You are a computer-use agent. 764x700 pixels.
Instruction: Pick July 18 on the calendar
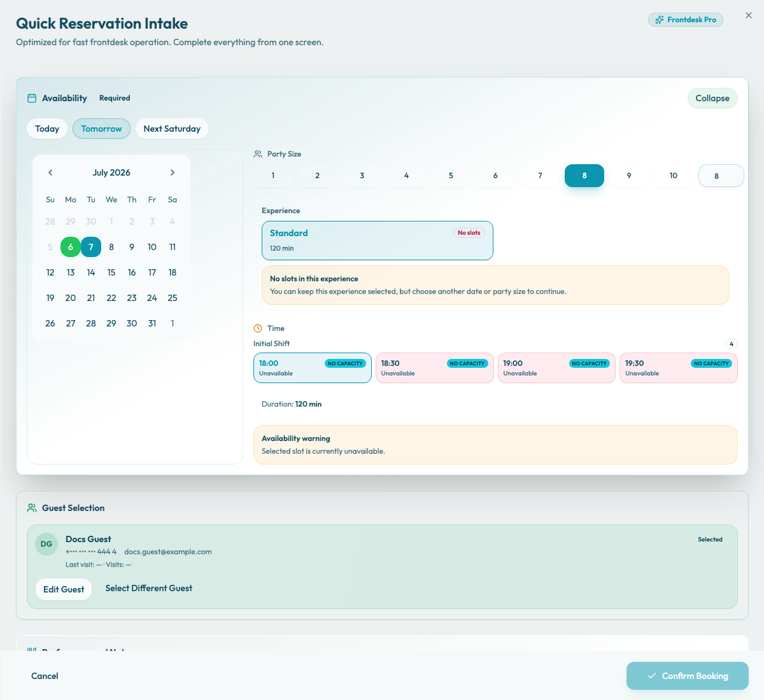pos(173,272)
